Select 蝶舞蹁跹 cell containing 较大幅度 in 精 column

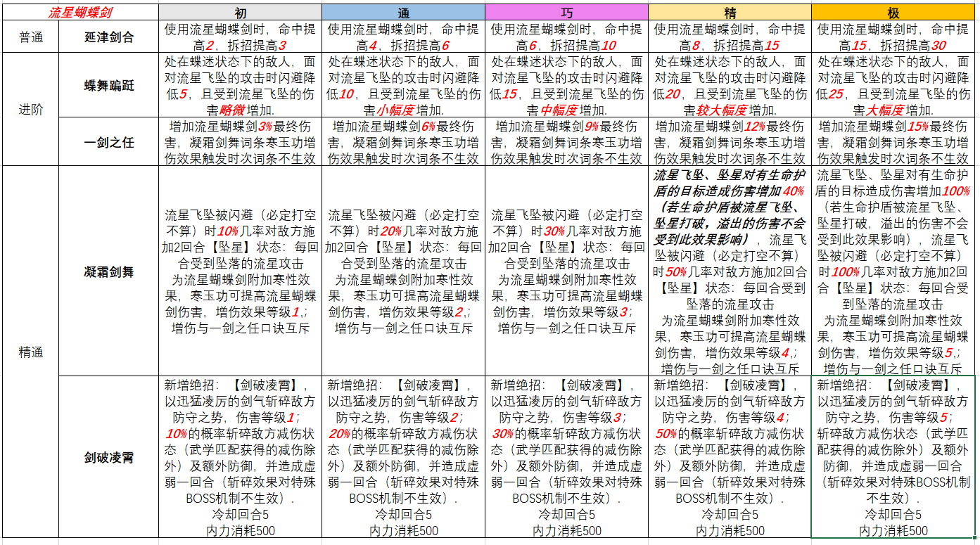click(x=730, y=85)
